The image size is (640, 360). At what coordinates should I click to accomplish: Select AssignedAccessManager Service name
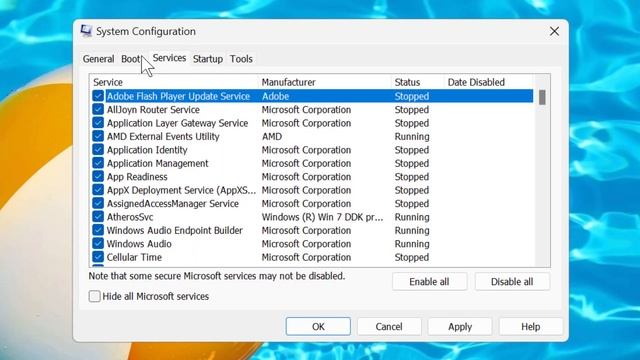point(173,203)
